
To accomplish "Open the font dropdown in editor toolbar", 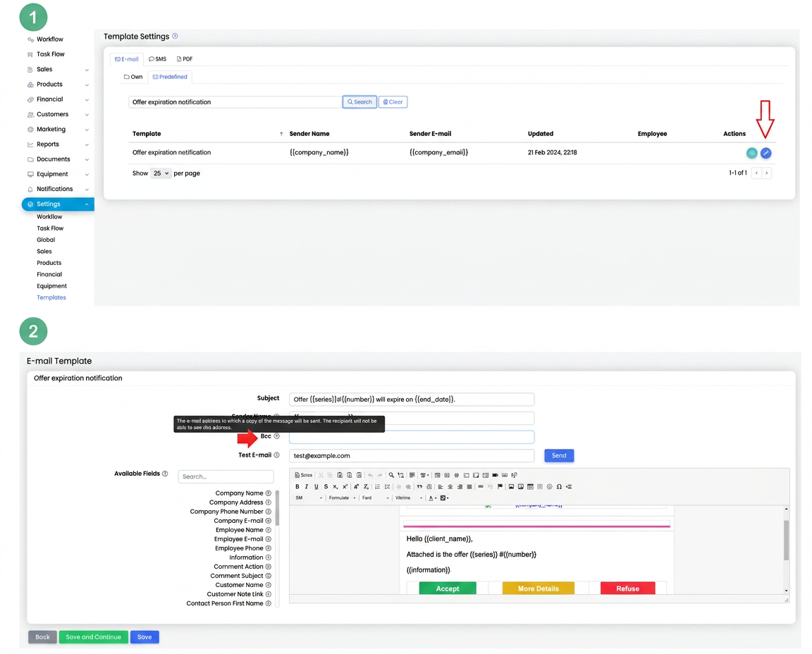I will [x=376, y=498].
